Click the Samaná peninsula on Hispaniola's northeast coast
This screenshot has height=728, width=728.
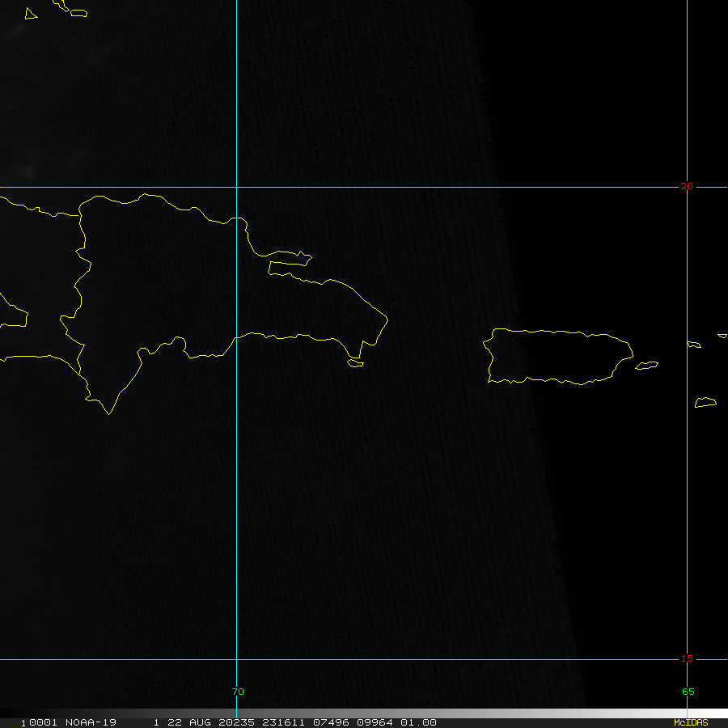(287, 257)
